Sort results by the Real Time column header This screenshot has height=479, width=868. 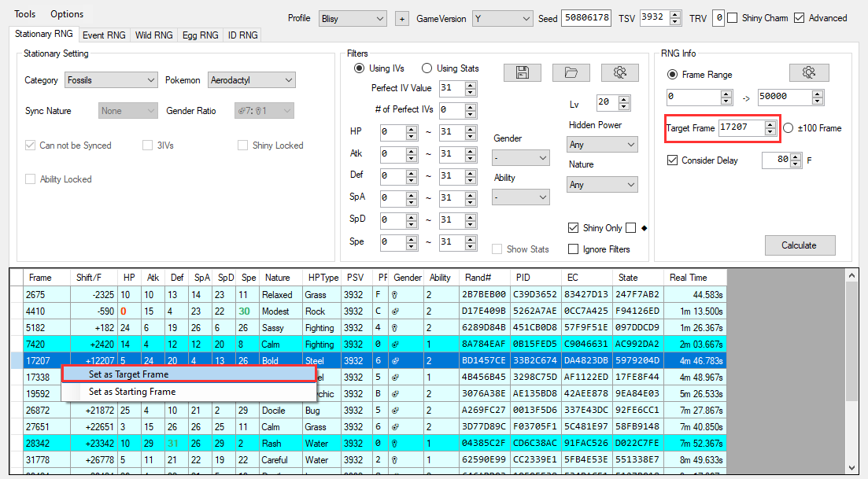coord(696,278)
